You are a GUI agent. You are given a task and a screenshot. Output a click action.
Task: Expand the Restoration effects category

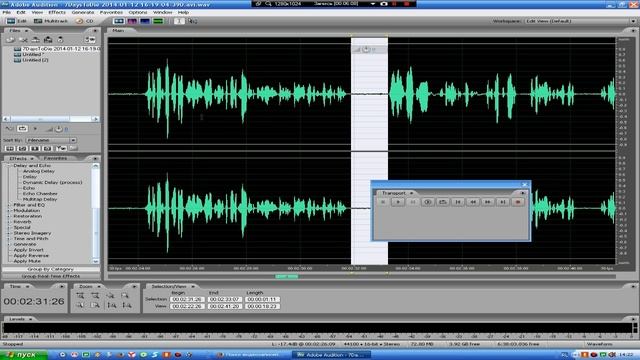click(x=9, y=216)
